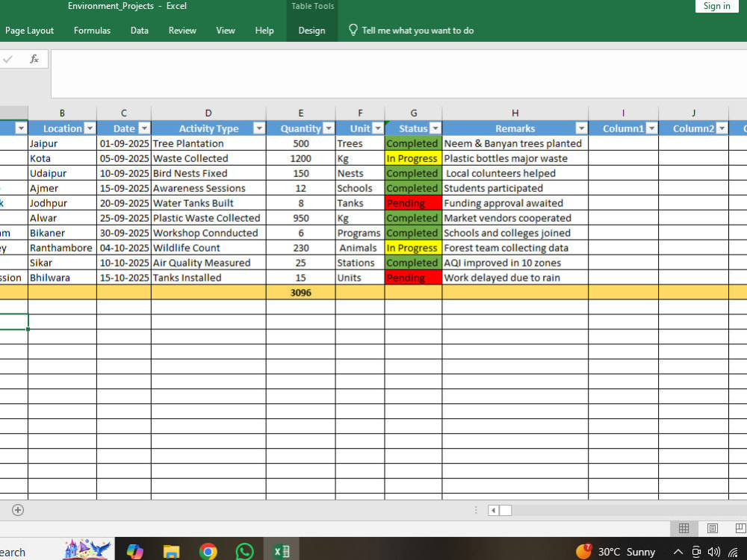Open the View ribbon tab

pyautogui.click(x=226, y=31)
